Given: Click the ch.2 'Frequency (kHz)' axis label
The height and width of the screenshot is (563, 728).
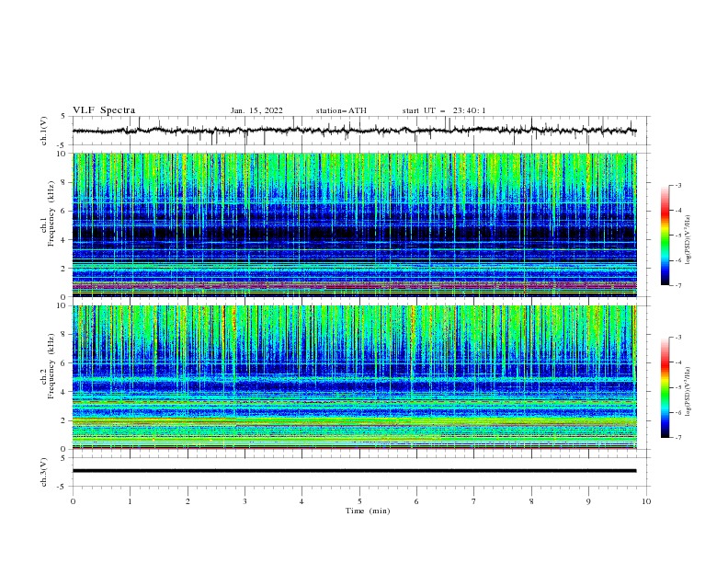Looking at the screenshot, I should (x=51, y=365).
